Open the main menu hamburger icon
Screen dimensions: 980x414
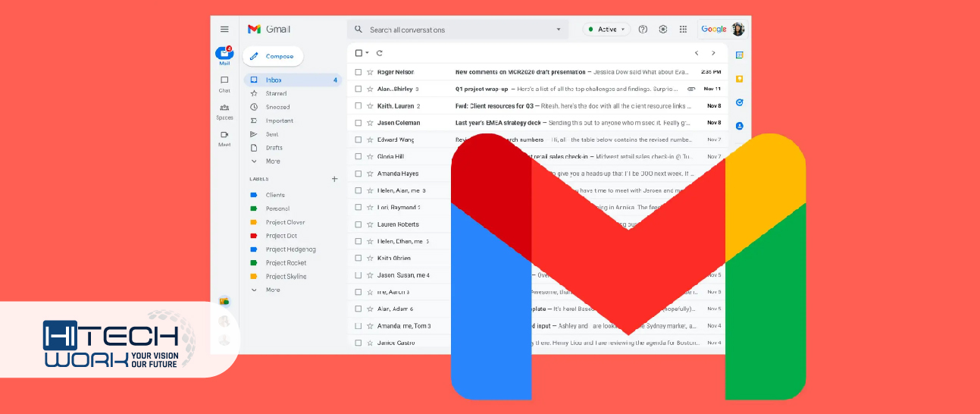[224, 30]
